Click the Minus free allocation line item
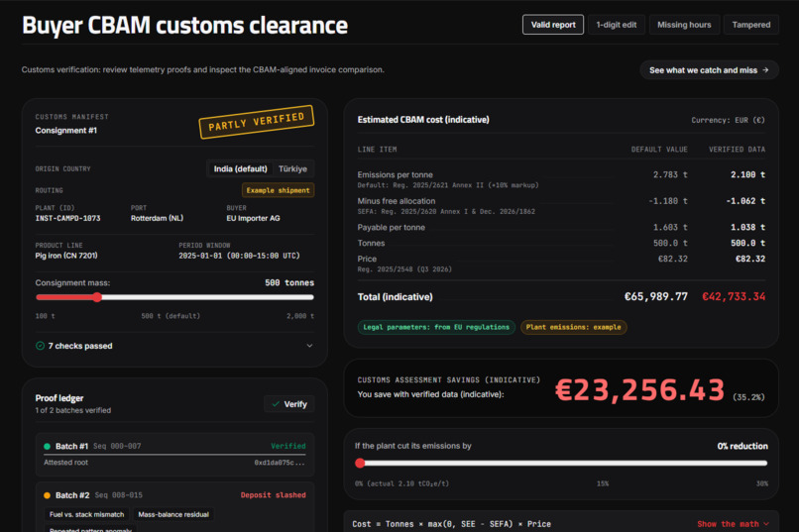The image size is (799, 532). pyautogui.click(x=397, y=201)
